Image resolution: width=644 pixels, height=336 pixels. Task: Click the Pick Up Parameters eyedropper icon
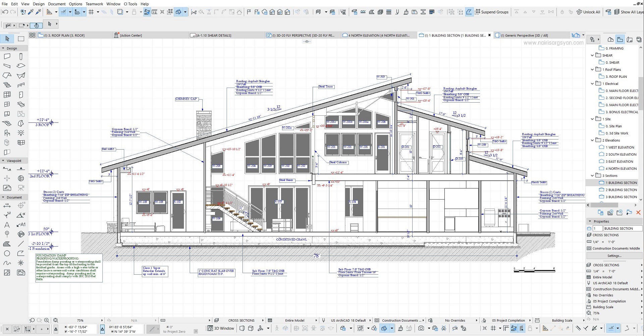click(x=31, y=12)
